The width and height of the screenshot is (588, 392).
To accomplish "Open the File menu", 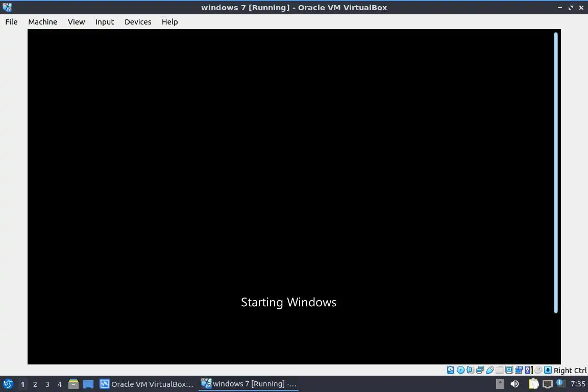I will [x=11, y=22].
